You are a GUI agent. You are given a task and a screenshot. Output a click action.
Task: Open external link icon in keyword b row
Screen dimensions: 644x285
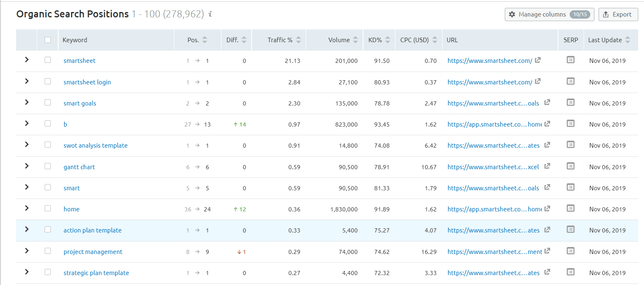pos(547,123)
